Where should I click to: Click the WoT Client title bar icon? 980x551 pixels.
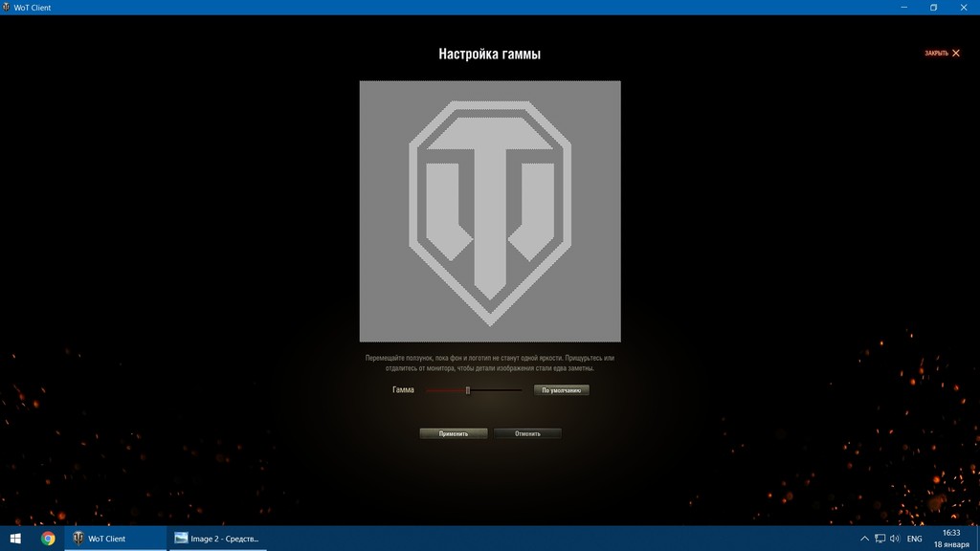click(7, 8)
